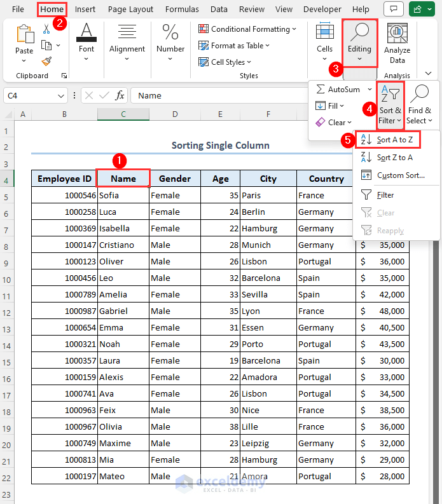442x504 pixels.
Task: Switch to the Formulas tab
Action: 182,10
